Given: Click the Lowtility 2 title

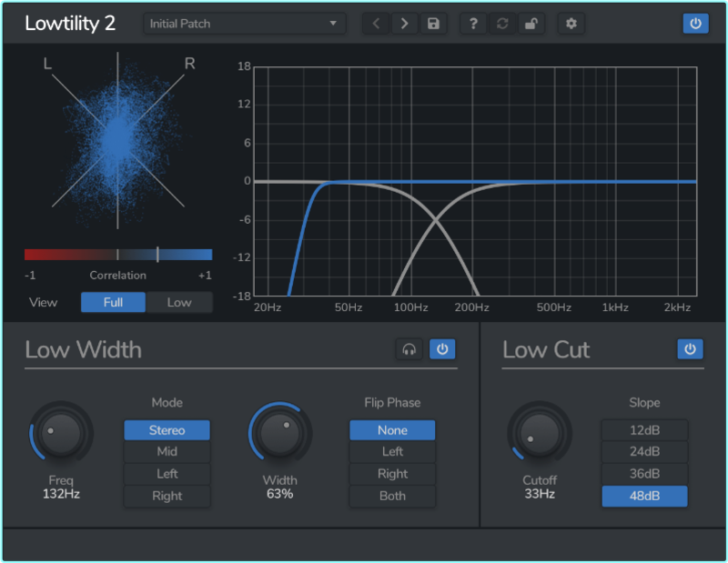Looking at the screenshot, I should (70, 24).
